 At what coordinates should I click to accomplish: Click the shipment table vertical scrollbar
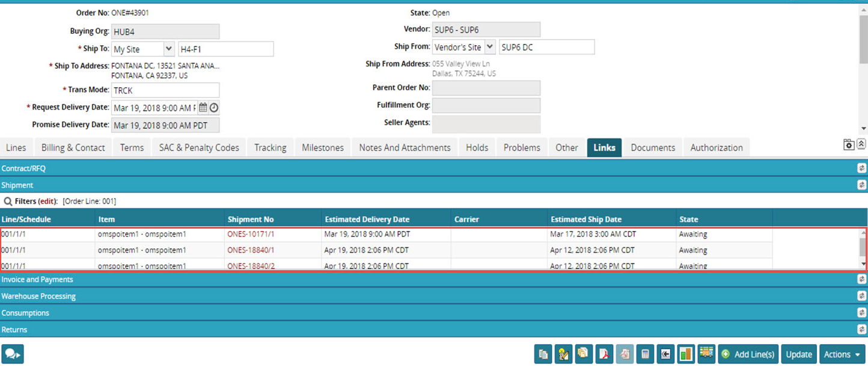(863, 248)
